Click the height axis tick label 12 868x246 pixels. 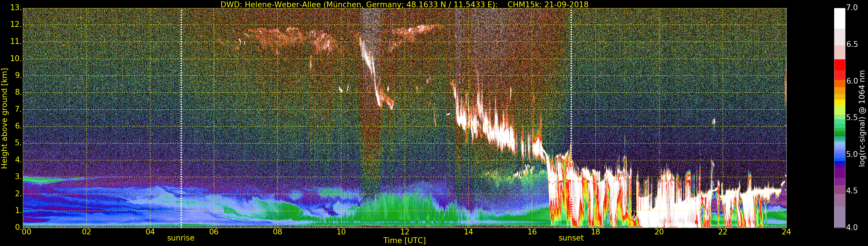tap(16, 25)
